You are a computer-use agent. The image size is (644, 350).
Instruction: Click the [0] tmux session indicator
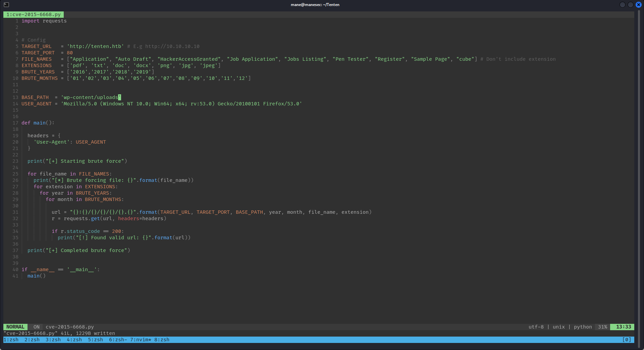click(x=627, y=340)
